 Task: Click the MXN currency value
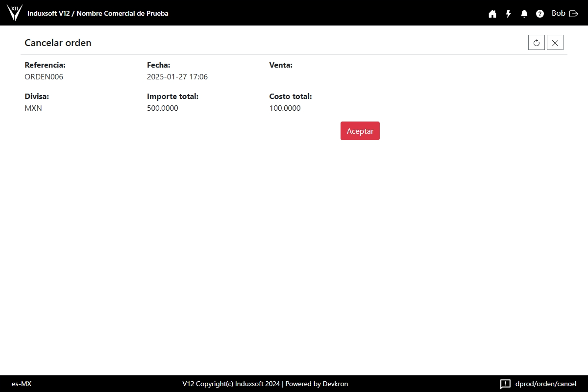[33, 108]
